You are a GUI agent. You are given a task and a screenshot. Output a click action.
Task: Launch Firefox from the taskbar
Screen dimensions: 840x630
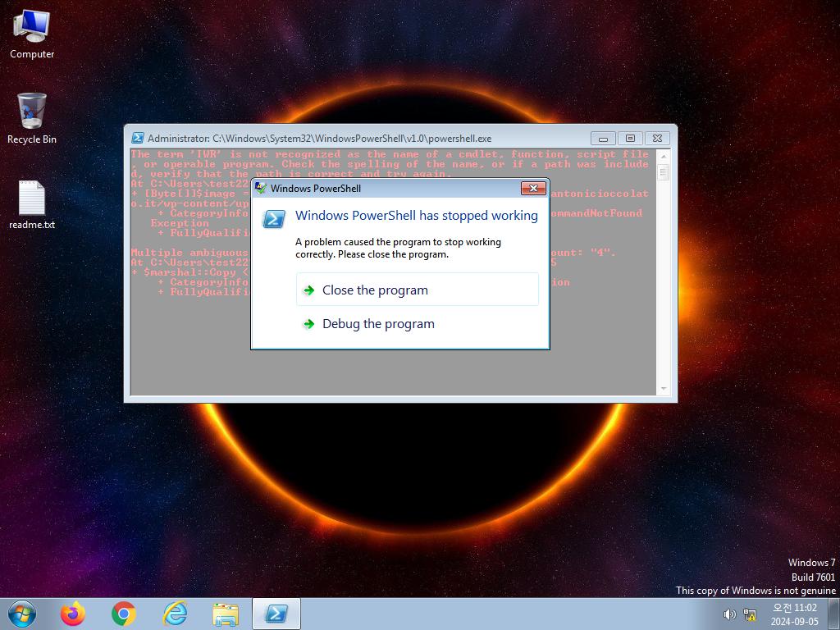tap(72, 614)
